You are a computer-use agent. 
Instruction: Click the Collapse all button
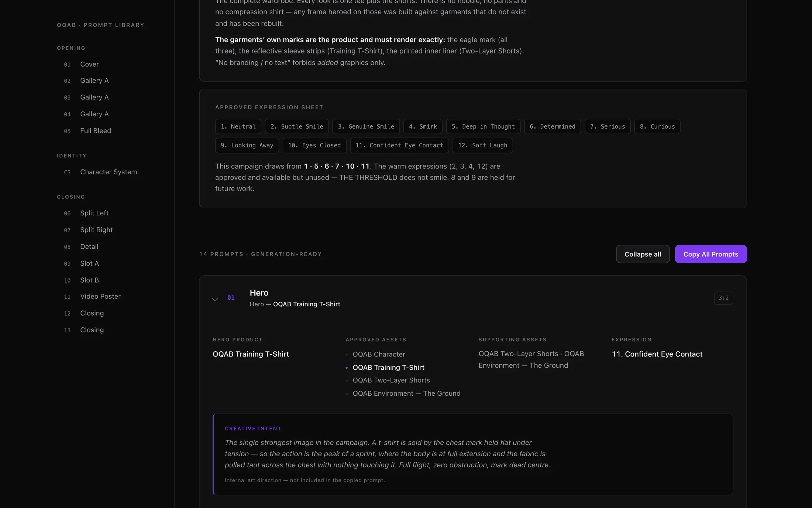click(643, 254)
